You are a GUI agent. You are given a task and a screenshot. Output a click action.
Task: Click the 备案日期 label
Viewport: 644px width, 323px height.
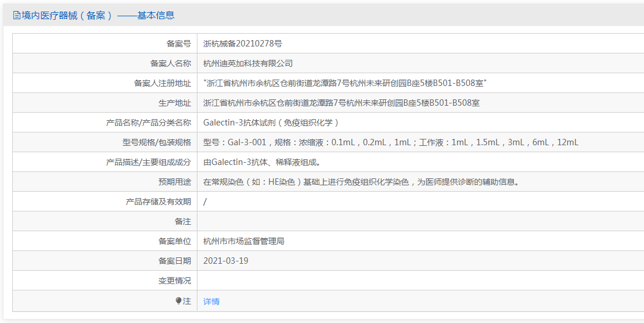(x=175, y=261)
